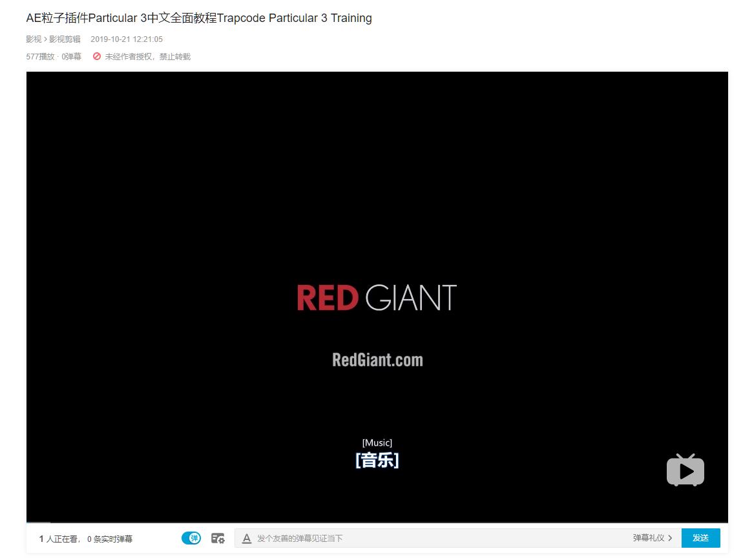Click the 未经作者授权，禁止转载 notice
743x560 pixels.
pos(147,57)
